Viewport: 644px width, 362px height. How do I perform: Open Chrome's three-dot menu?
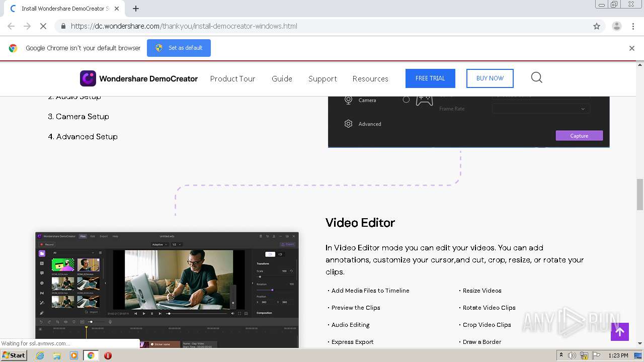tap(633, 26)
